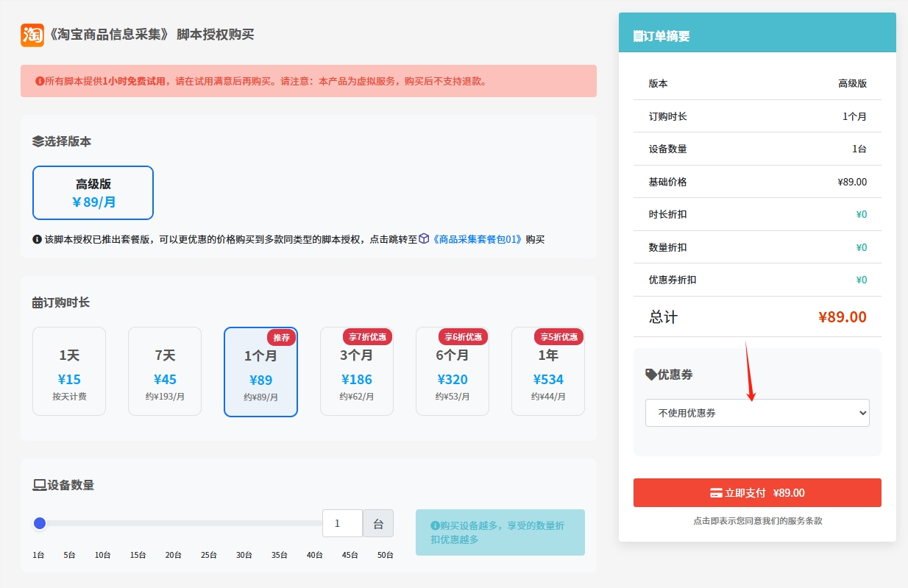Screen dimensions: 908x588
Task: Click the warning icon in the pink notice
Action: 40,81
